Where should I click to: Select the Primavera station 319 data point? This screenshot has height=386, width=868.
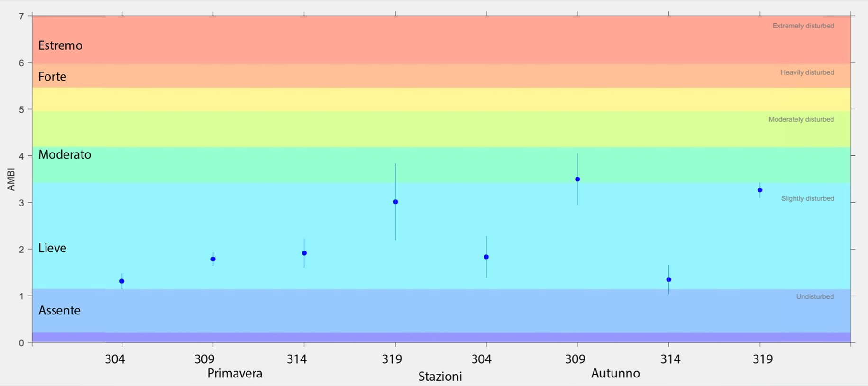click(x=395, y=202)
